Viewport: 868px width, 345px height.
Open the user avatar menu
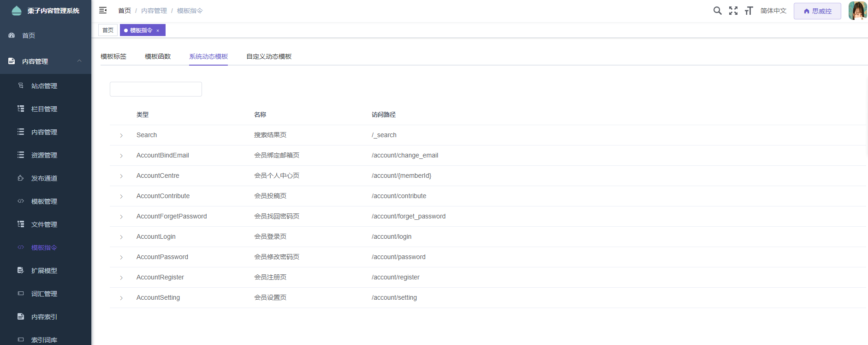tap(857, 11)
